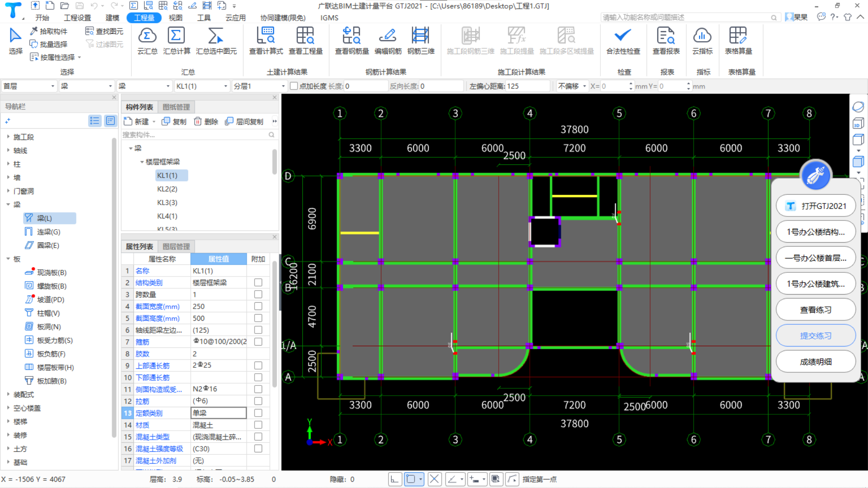The height and width of the screenshot is (488, 868).
Task: Click 打开GTJ2021 button
Action: point(816,206)
